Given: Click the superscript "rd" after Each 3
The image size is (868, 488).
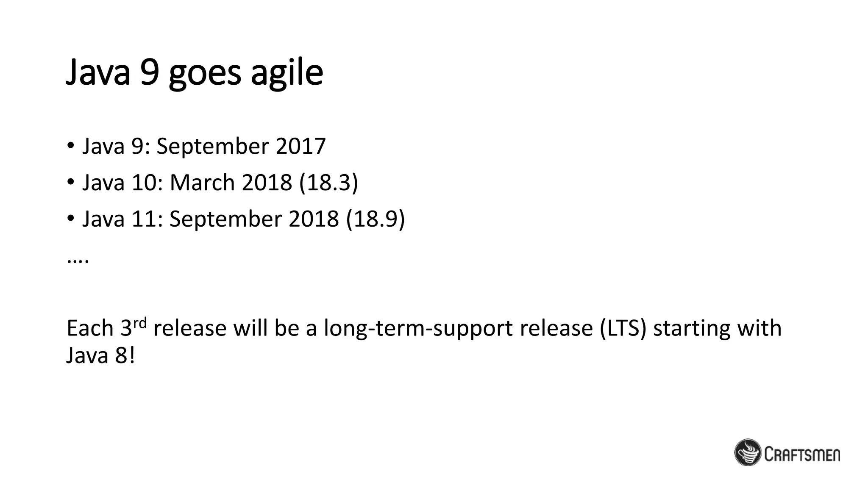Looking at the screenshot, I should [140, 323].
